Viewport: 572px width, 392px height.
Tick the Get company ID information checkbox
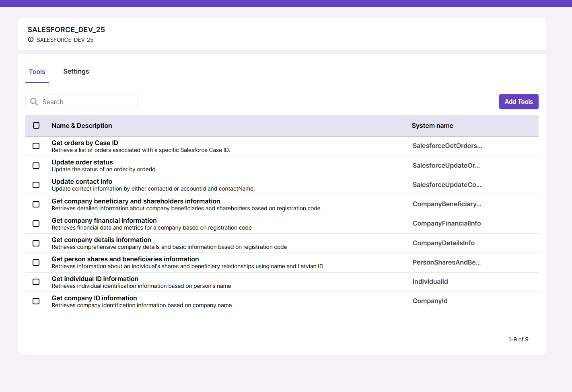click(x=36, y=301)
